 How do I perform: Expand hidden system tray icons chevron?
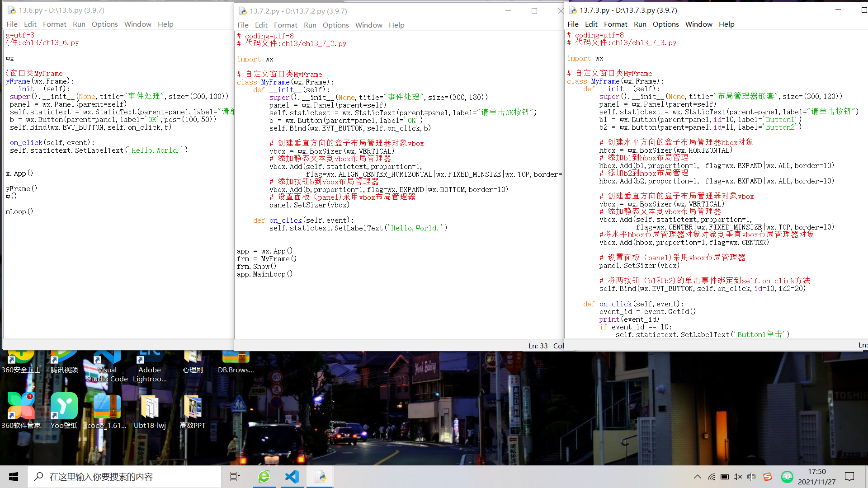[x=698, y=477]
